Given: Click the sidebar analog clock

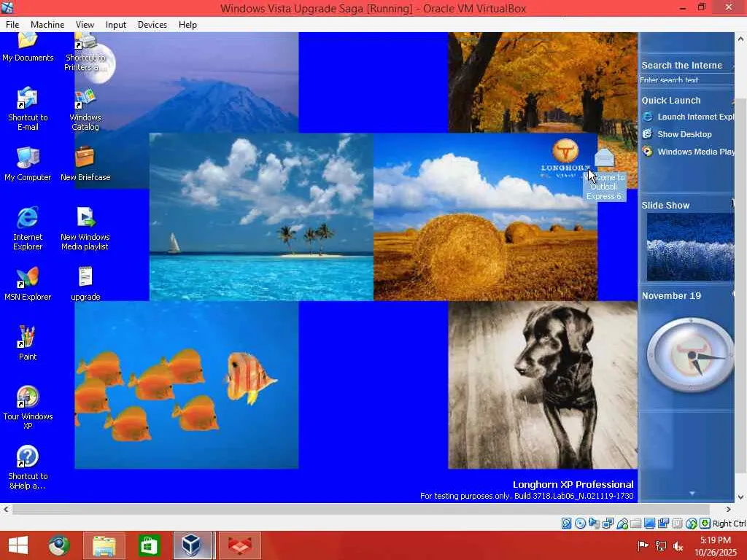Looking at the screenshot, I should (690, 355).
